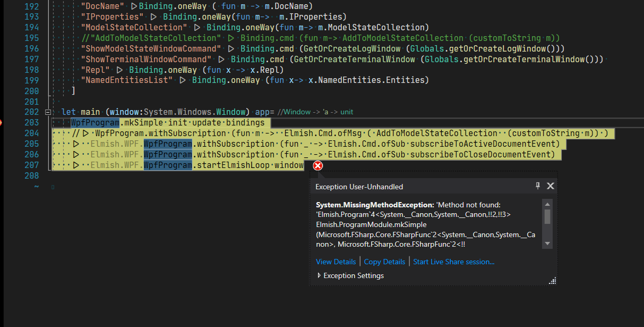Click the popup resize grip corner
Image resolution: width=644 pixels, height=327 pixels.
point(552,280)
